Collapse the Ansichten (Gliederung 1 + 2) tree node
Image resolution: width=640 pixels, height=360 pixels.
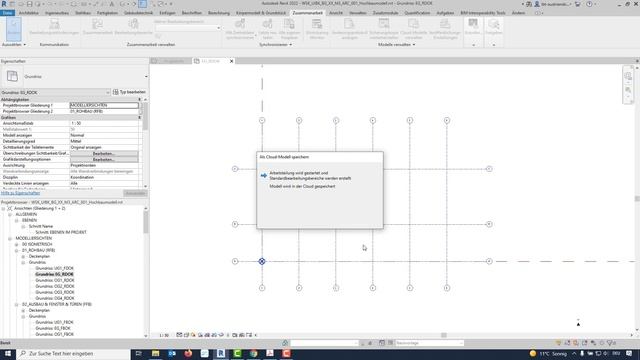(x=4, y=209)
